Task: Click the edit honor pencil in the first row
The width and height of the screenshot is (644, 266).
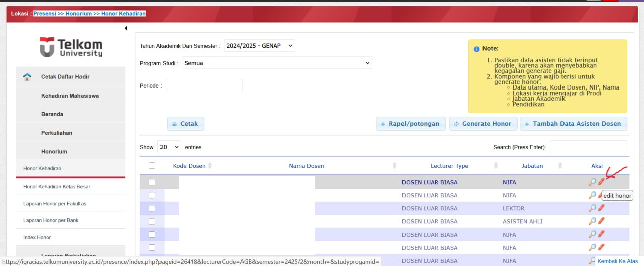Action: [601, 182]
